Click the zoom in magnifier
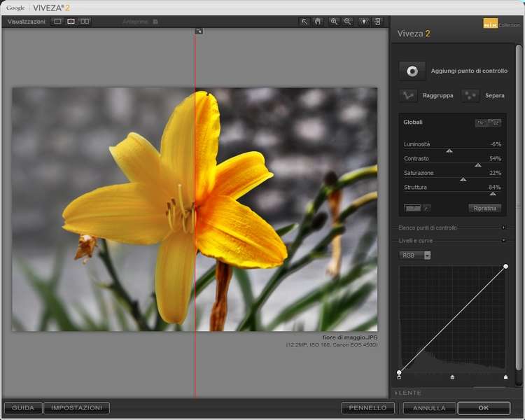Screen dimensions: 525x420 335,22
